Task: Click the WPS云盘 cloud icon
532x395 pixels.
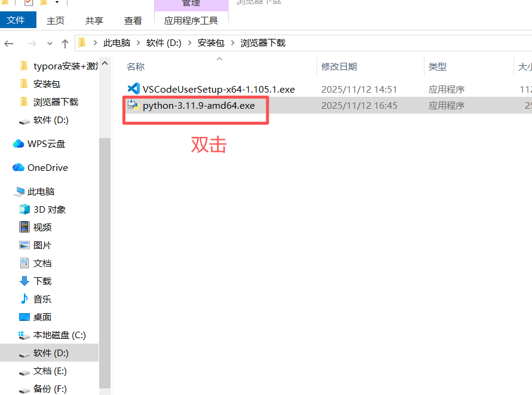Action: (x=19, y=143)
